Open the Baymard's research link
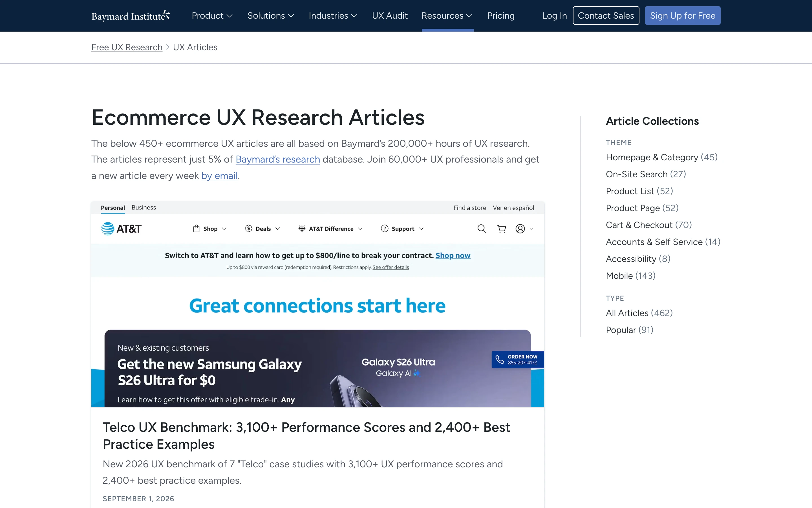 point(278,159)
